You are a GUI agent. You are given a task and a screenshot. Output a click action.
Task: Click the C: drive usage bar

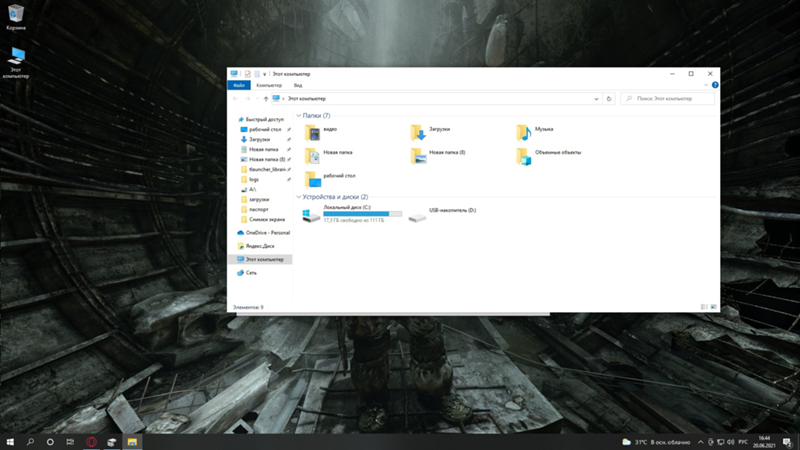click(x=362, y=214)
